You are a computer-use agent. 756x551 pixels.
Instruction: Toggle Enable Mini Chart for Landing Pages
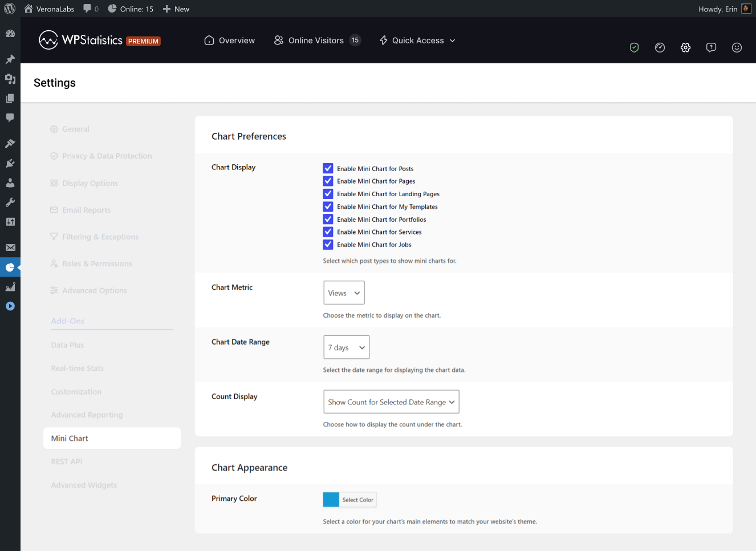(x=328, y=194)
